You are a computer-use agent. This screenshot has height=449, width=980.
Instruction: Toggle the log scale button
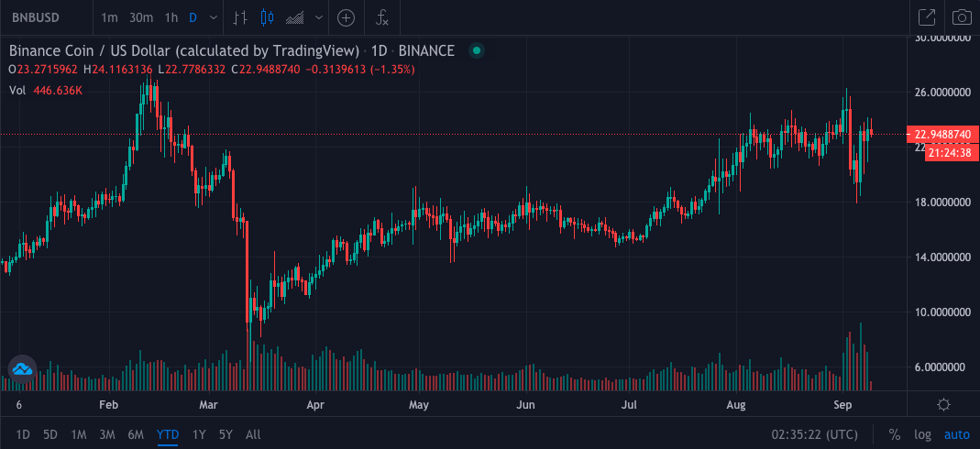922,434
